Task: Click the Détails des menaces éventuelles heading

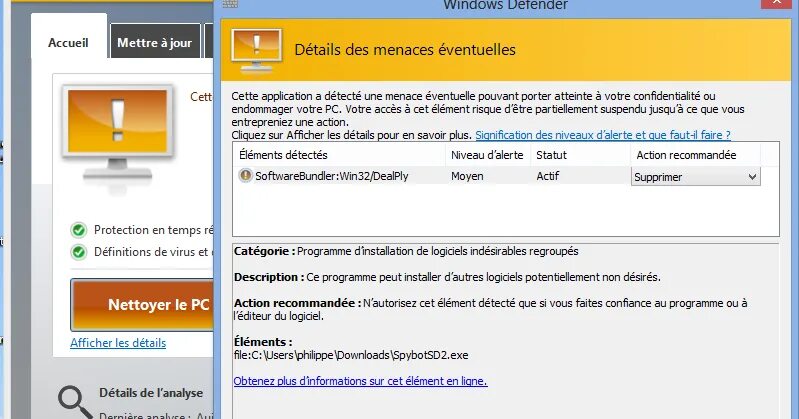Action: coord(405,50)
